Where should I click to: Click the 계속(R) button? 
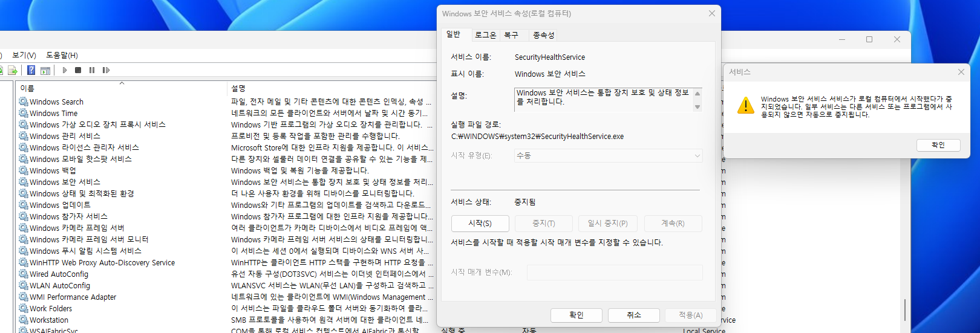pyautogui.click(x=673, y=224)
